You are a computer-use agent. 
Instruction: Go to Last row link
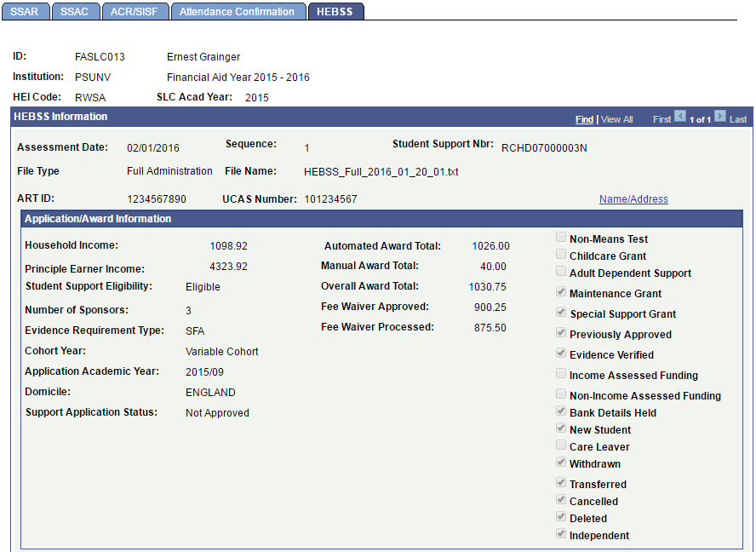pyautogui.click(x=737, y=119)
